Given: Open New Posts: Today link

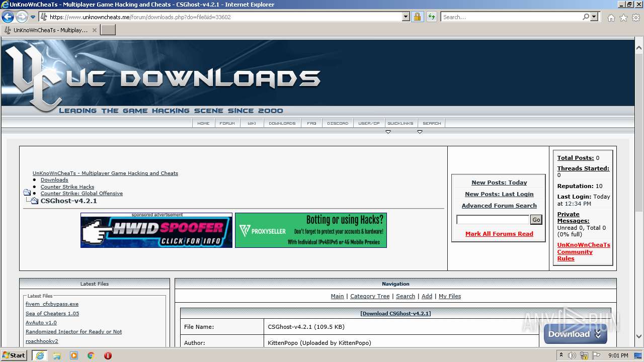Looking at the screenshot, I should tap(499, 183).
